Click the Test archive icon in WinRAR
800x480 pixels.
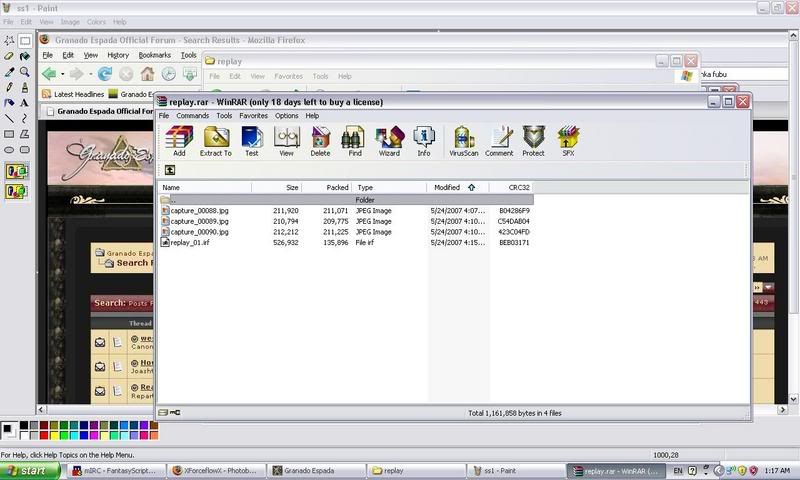click(x=252, y=141)
